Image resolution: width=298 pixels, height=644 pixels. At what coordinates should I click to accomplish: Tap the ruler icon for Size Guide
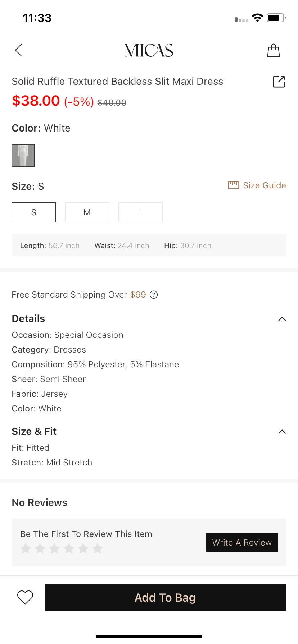click(x=234, y=185)
